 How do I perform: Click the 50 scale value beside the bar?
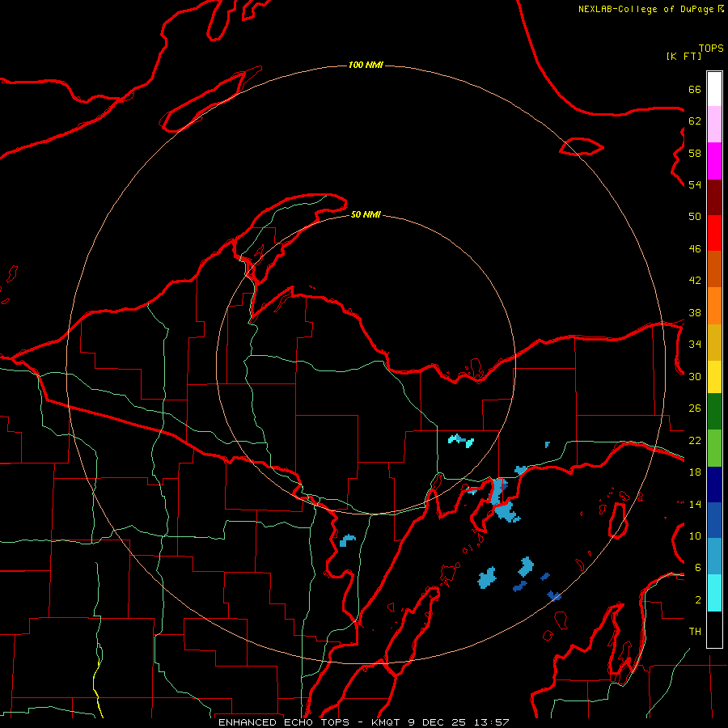695,216
